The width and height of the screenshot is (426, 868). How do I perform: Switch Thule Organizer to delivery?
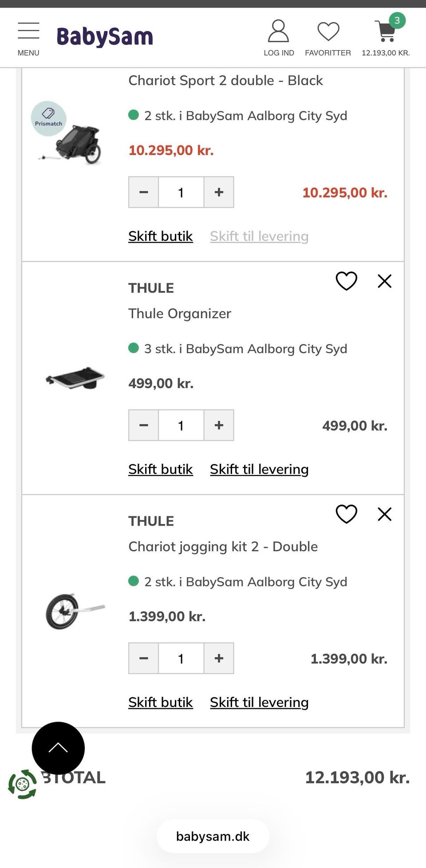point(259,469)
